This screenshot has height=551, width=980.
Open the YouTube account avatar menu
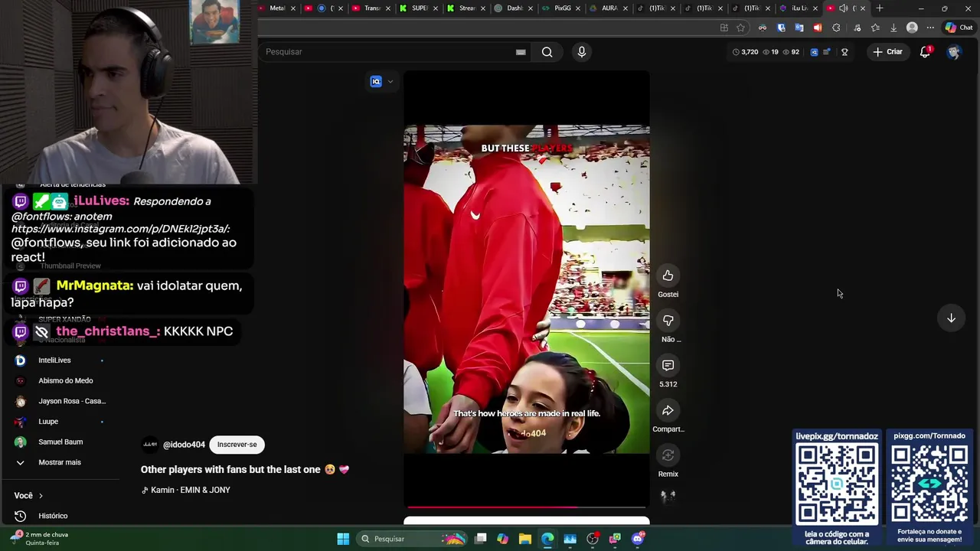pyautogui.click(x=954, y=52)
